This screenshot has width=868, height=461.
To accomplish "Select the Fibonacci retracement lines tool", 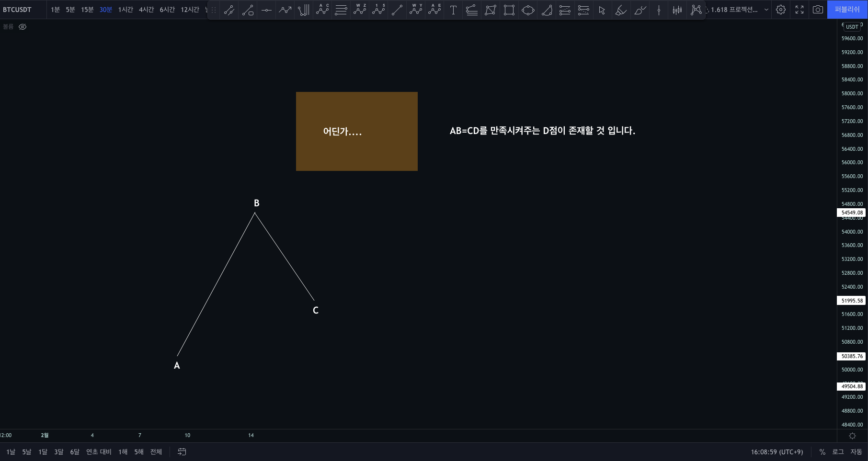I will (x=341, y=10).
